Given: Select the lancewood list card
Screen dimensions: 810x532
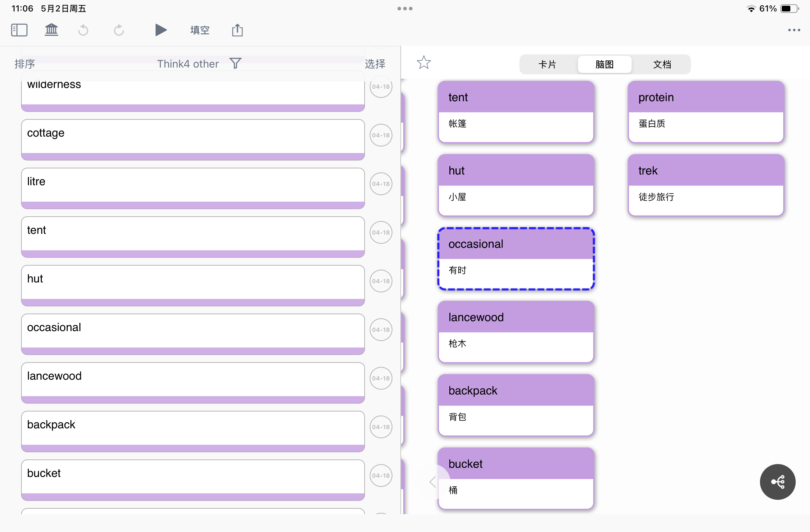Looking at the screenshot, I should coord(193,383).
